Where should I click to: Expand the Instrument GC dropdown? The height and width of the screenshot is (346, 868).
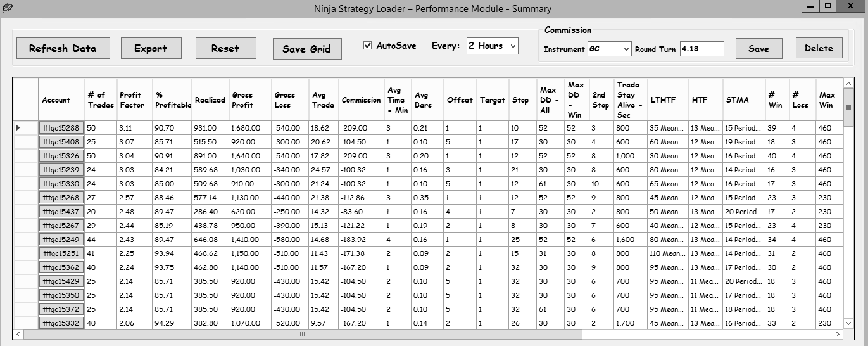click(609, 49)
